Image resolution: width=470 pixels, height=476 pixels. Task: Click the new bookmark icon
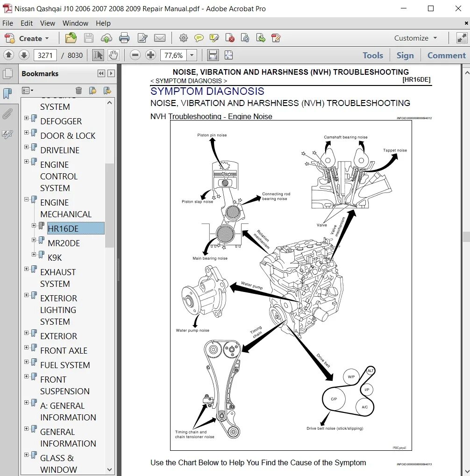(x=93, y=91)
